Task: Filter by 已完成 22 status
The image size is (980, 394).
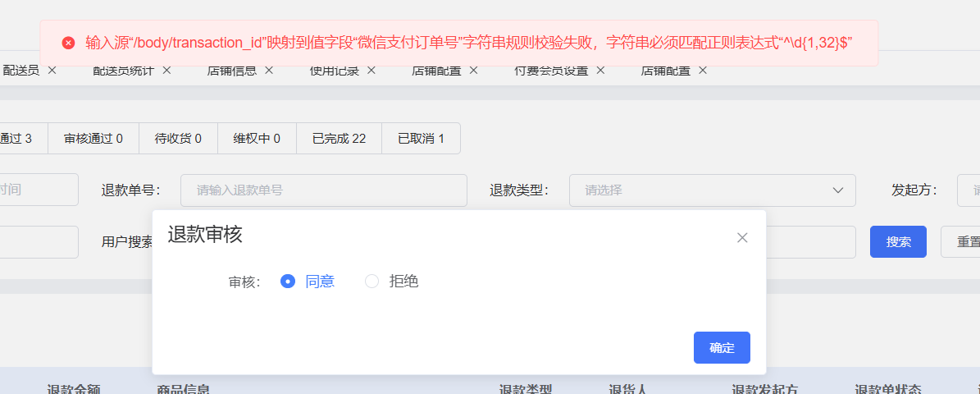Action: 339,138
